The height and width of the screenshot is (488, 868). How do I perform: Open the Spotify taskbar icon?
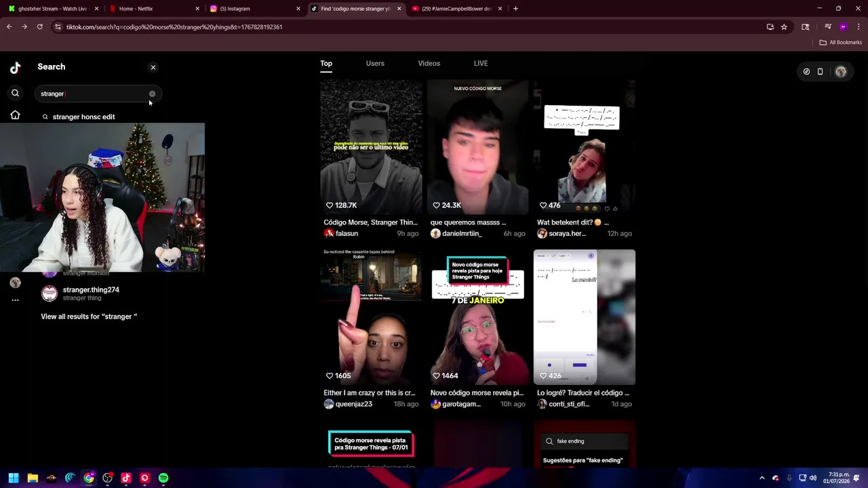(x=163, y=478)
